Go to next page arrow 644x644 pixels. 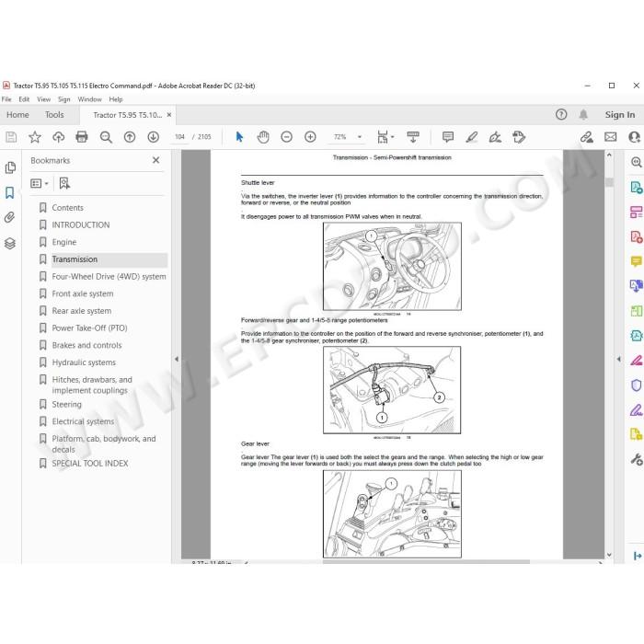point(154,137)
